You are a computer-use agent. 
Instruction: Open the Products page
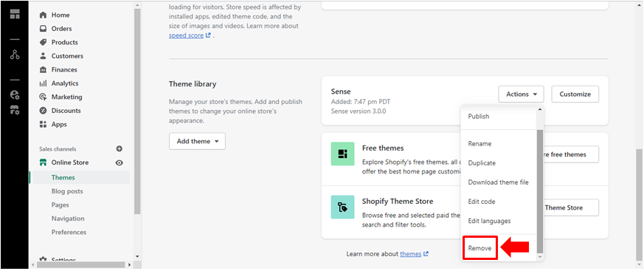64,42
